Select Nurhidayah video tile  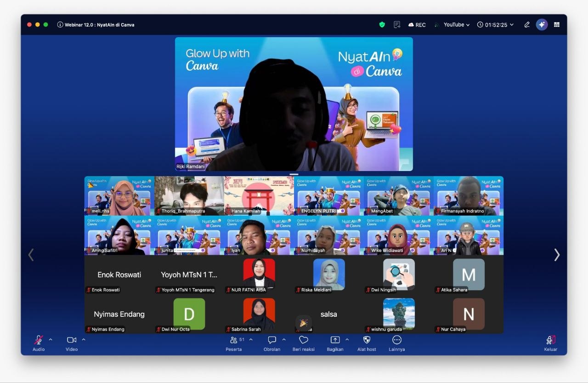point(329,235)
